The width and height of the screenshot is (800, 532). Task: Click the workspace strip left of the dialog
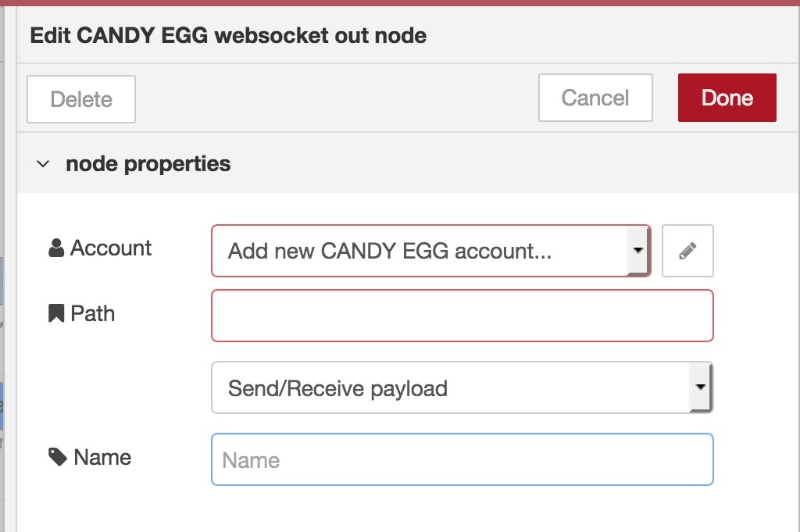(8, 266)
